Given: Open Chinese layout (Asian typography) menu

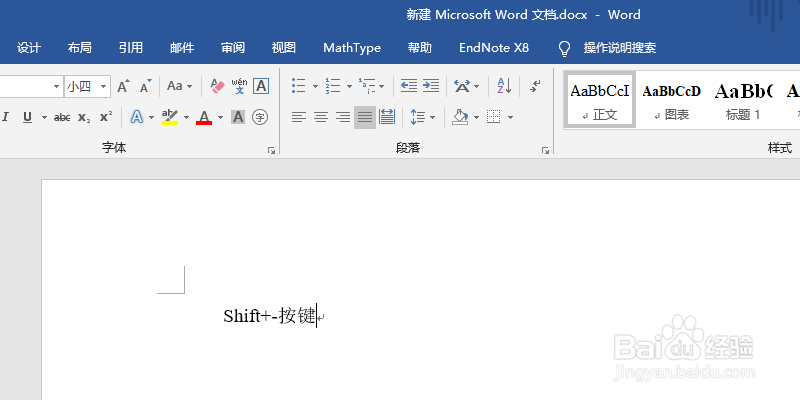Looking at the screenshot, I should coord(466,86).
